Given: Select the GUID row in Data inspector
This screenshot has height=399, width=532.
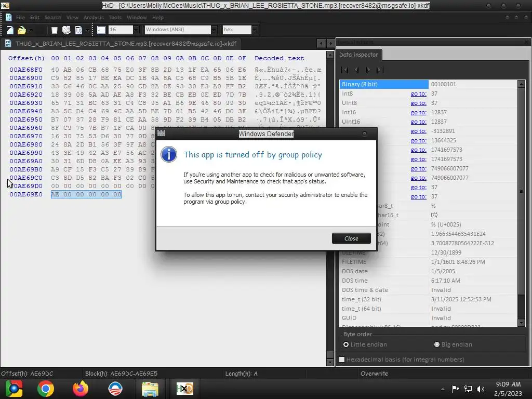Looking at the screenshot, I should pyautogui.click(x=428, y=318).
